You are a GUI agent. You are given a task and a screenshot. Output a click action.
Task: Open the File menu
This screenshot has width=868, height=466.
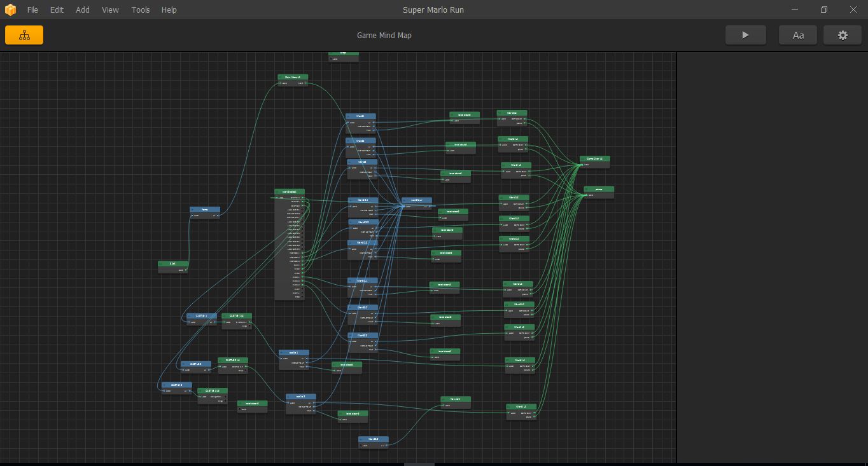point(32,10)
